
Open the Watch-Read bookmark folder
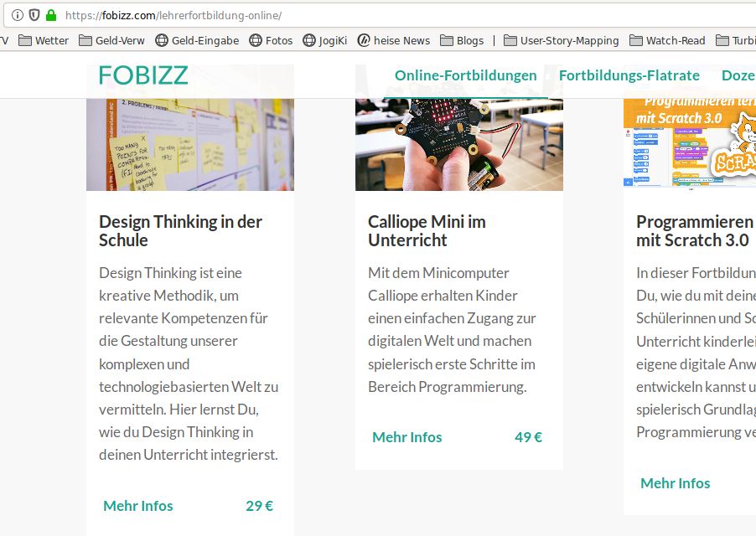point(667,40)
